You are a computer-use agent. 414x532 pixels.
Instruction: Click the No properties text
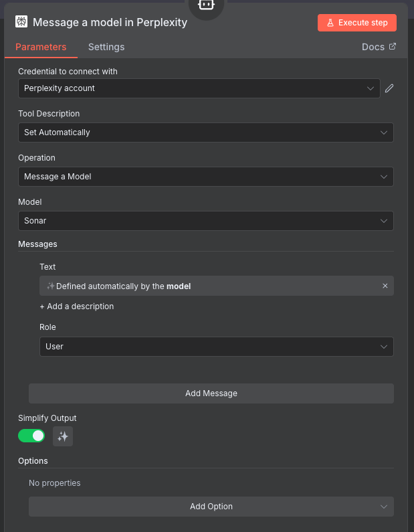pos(55,483)
